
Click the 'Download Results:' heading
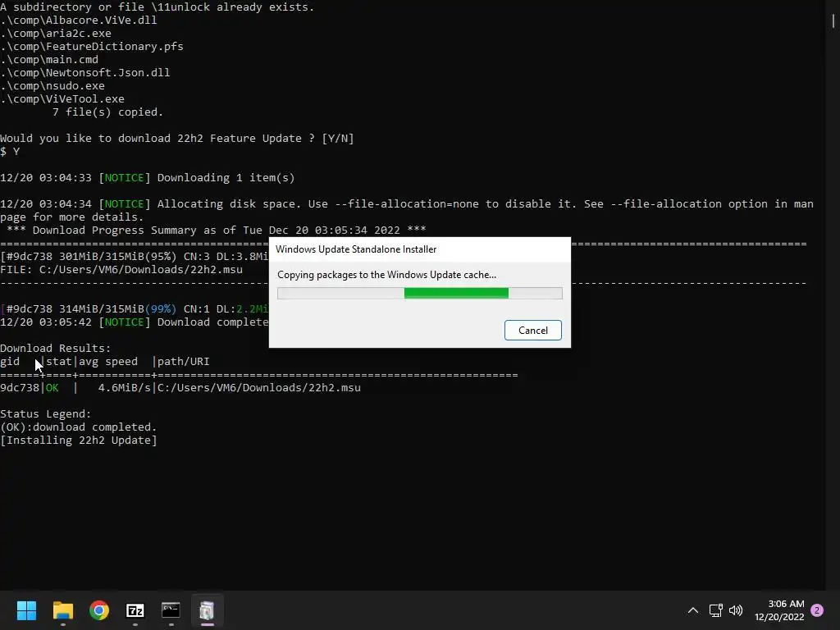[56, 348]
